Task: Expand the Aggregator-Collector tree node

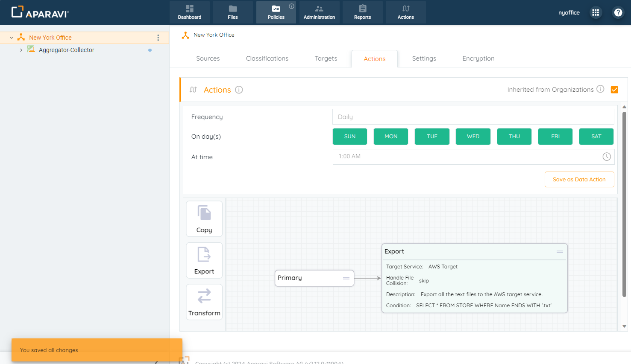Action: point(21,50)
